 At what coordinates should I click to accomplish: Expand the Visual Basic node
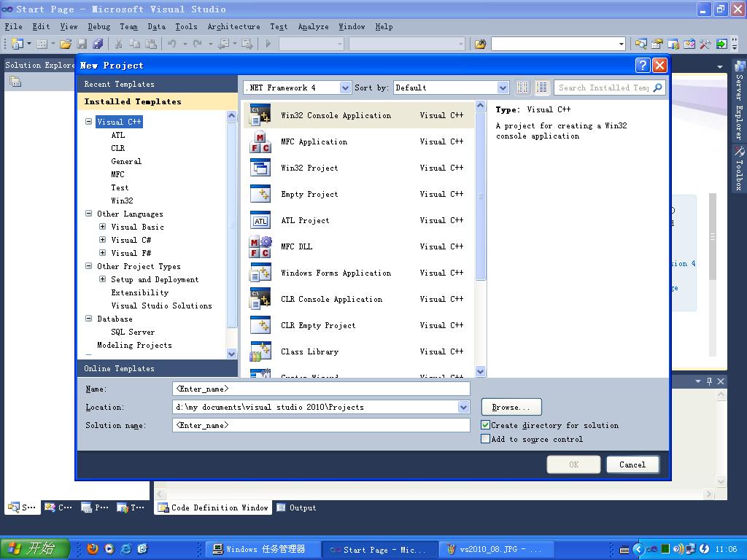point(102,227)
